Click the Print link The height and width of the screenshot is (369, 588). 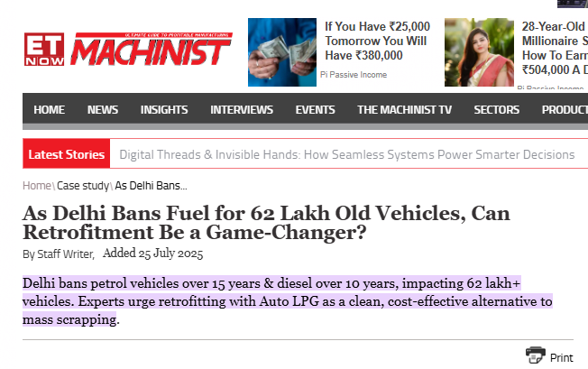tap(561, 357)
